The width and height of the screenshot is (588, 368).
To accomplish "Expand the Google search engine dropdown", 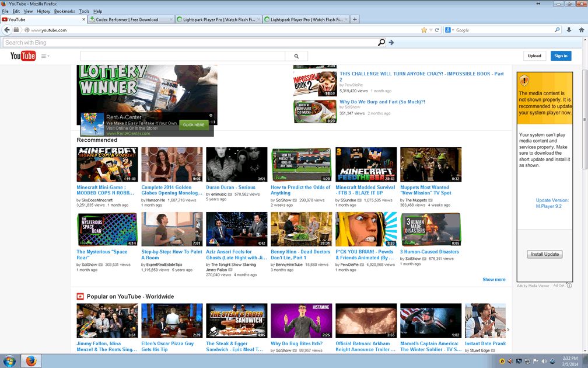I will [449, 30].
